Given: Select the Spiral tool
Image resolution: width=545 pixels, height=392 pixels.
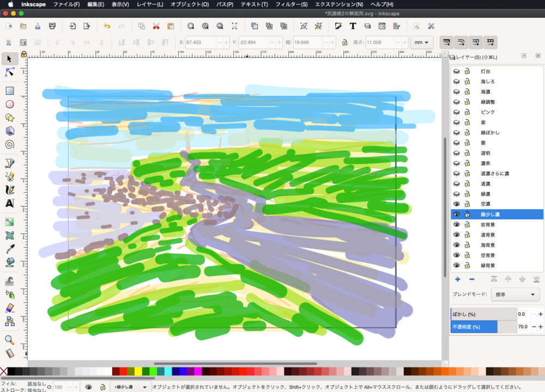Looking at the screenshot, I should point(9,145).
